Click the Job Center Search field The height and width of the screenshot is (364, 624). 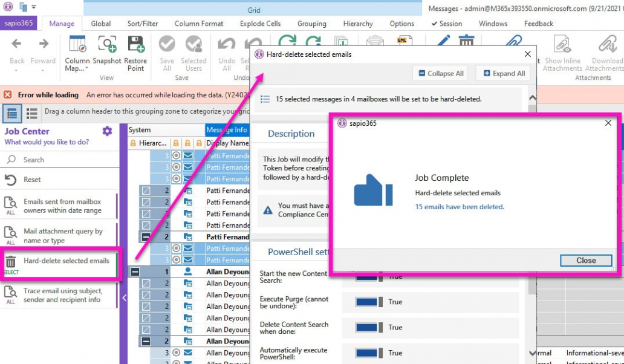coord(60,160)
